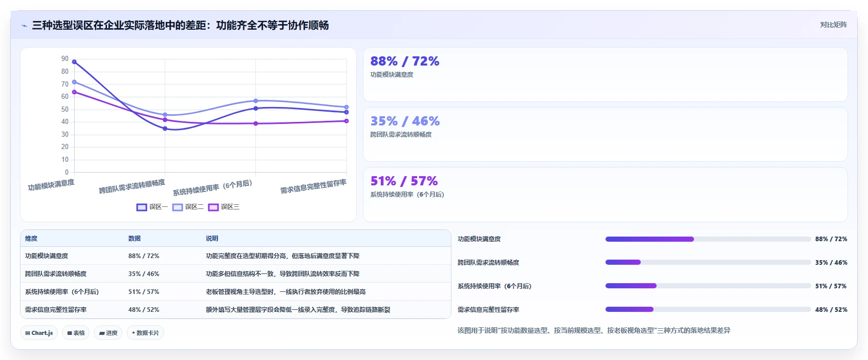The width and height of the screenshot is (868, 360).
Task: Click table value 88% / 72%
Action: 144,256
